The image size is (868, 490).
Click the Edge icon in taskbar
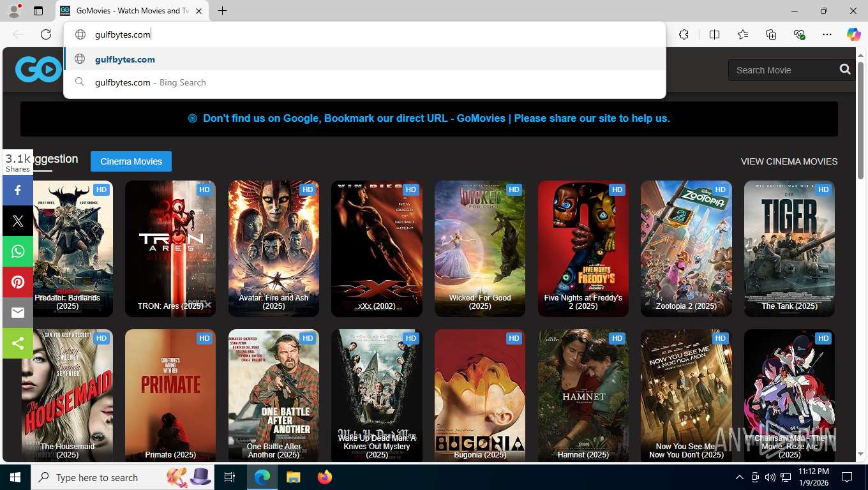tap(262, 477)
